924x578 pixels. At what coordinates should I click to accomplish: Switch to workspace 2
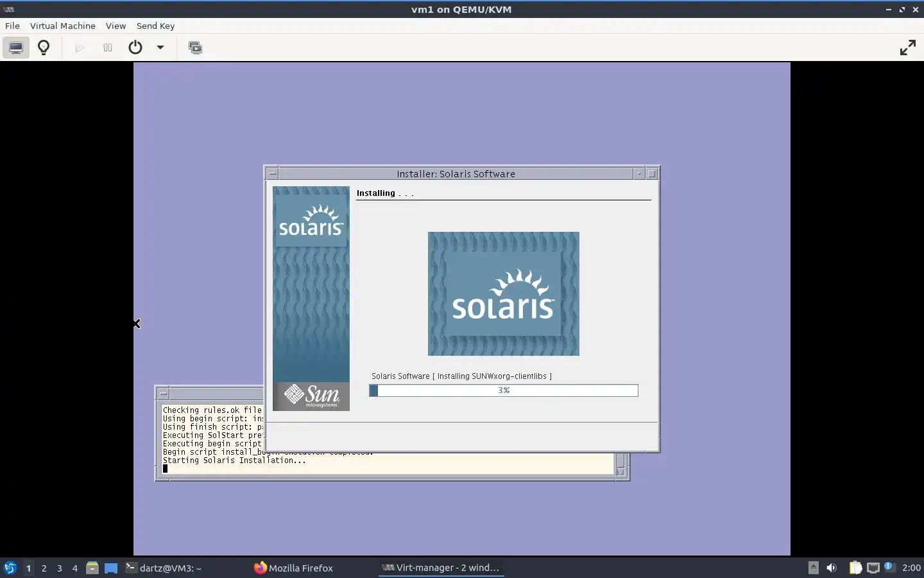[x=44, y=568]
